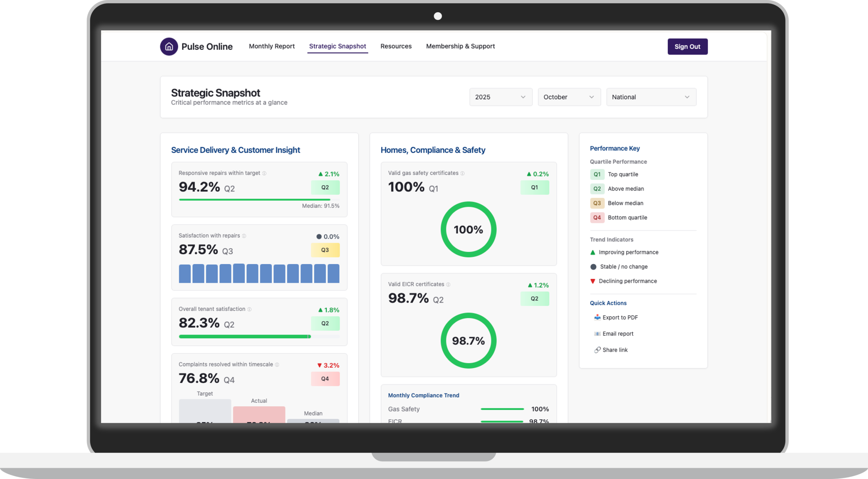868x479 pixels.
Task: Switch to the Monthly Report tab
Action: [x=272, y=46]
